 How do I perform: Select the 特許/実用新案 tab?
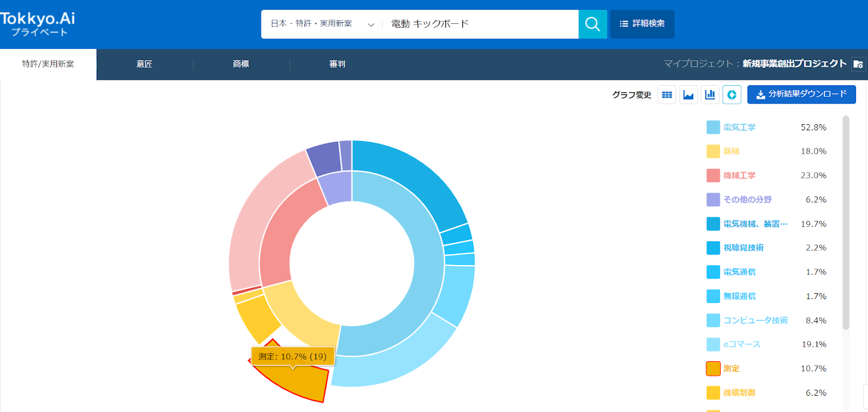click(48, 64)
